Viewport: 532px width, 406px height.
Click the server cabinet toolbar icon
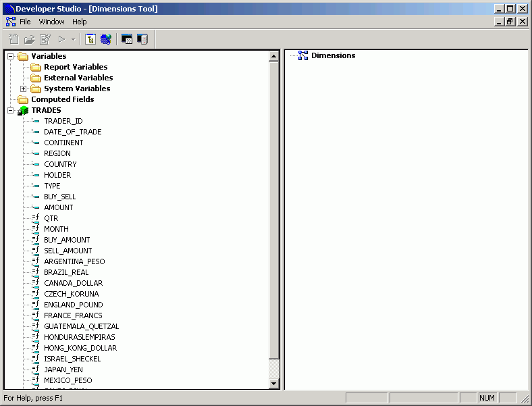click(x=142, y=39)
